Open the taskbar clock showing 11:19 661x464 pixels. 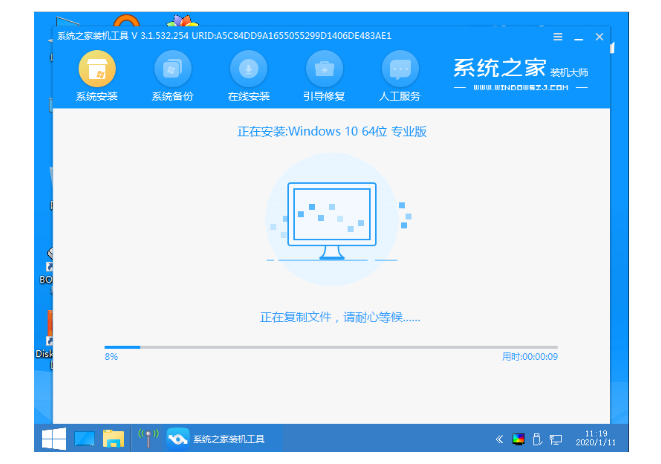pyautogui.click(x=590, y=438)
